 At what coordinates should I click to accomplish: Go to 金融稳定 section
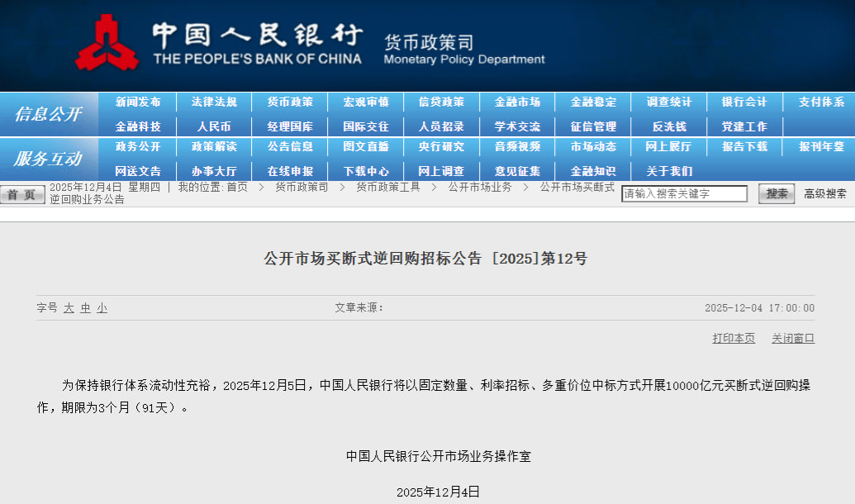(x=593, y=102)
